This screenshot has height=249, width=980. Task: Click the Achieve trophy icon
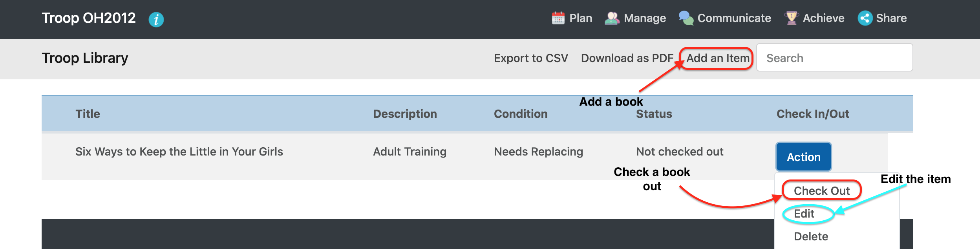pyautogui.click(x=791, y=18)
